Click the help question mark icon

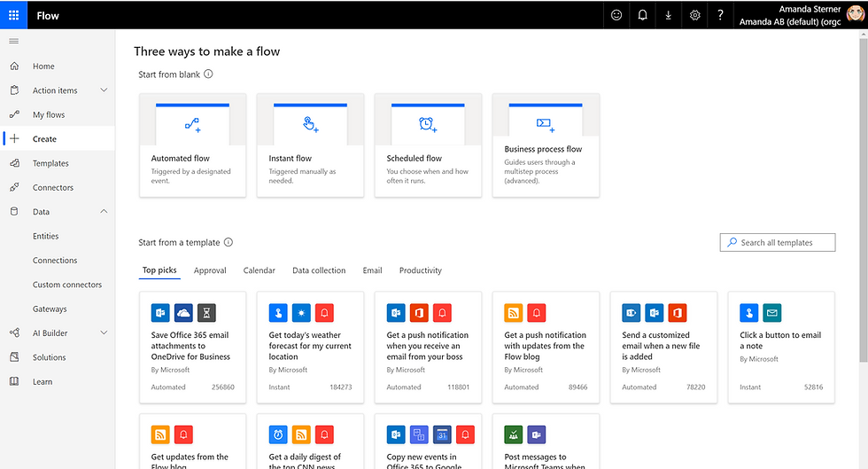click(x=720, y=15)
